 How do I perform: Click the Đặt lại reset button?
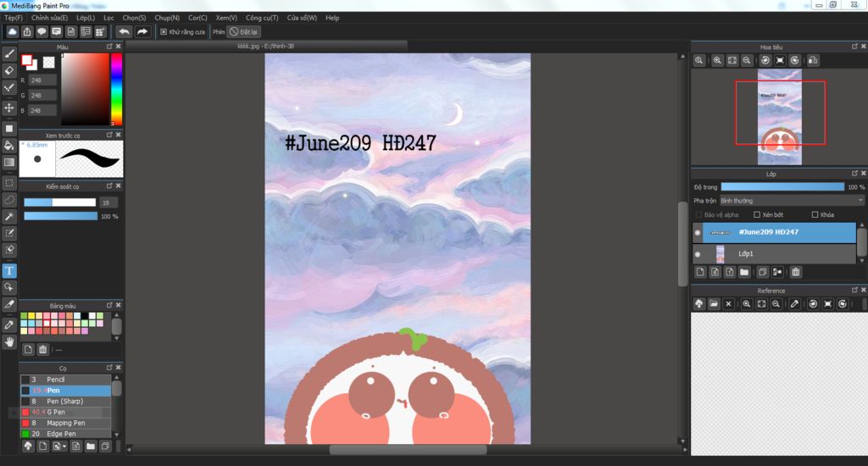pyautogui.click(x=244, y=32)
